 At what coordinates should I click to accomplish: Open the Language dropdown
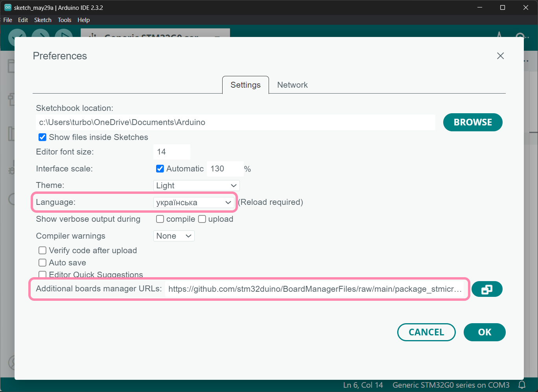click(x=193, y=202)
